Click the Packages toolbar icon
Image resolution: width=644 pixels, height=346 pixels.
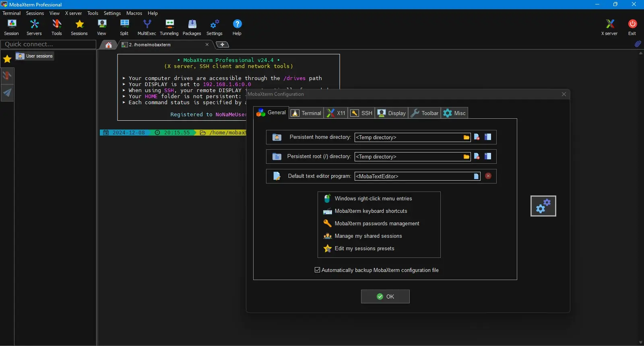[192, 27]
